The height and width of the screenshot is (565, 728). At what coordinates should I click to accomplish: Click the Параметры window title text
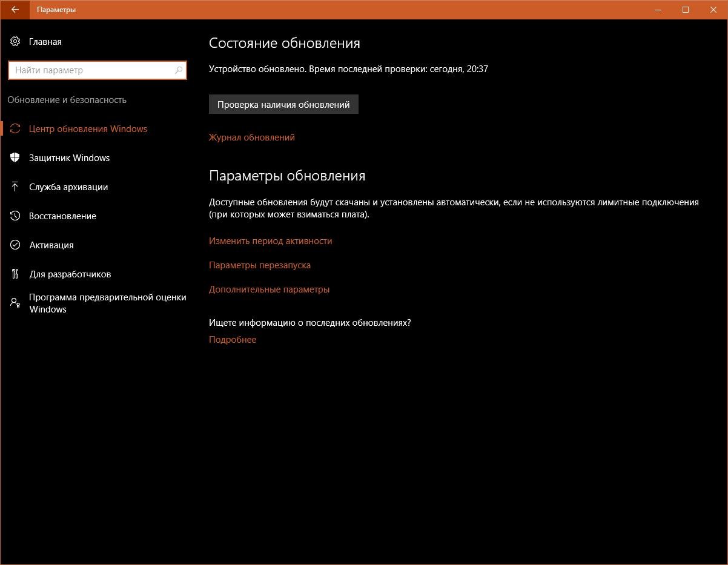[56, 10]
